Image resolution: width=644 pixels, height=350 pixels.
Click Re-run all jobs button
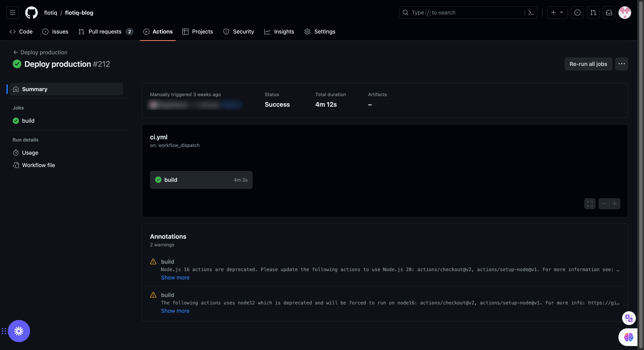tap(588, 64)
